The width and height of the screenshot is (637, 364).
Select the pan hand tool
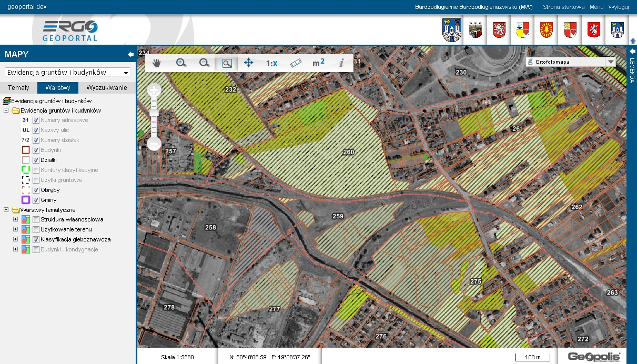click(157, 63)
